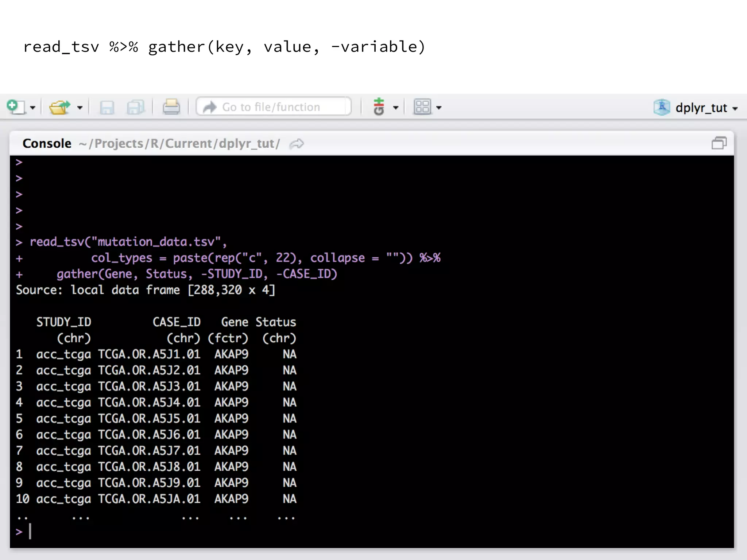
Task: Expand the New File dropdown arrow
Action: point(33,108)
